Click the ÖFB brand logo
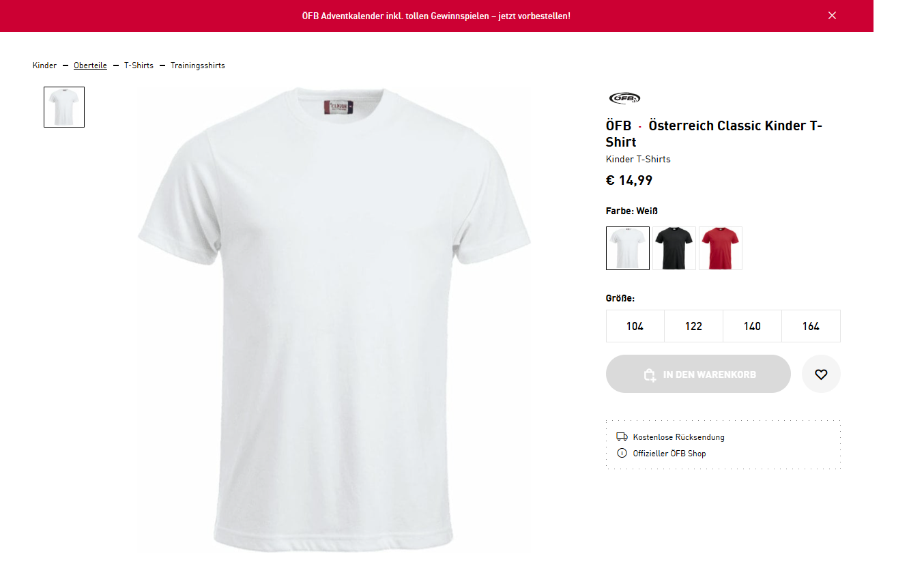Image resolution: width=924 pixels, height=575 pixels. [624, 98]
